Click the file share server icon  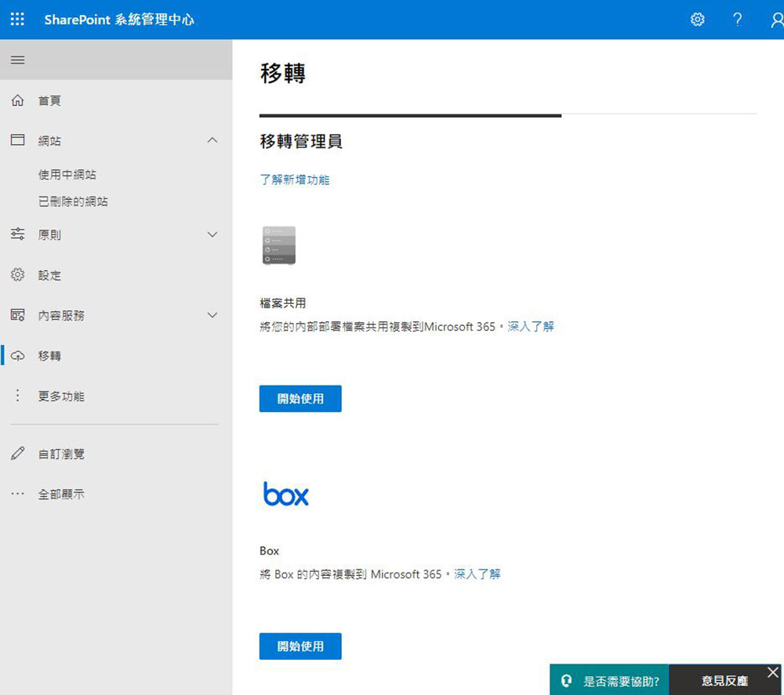pyautogui.click(x=280, y=245)
